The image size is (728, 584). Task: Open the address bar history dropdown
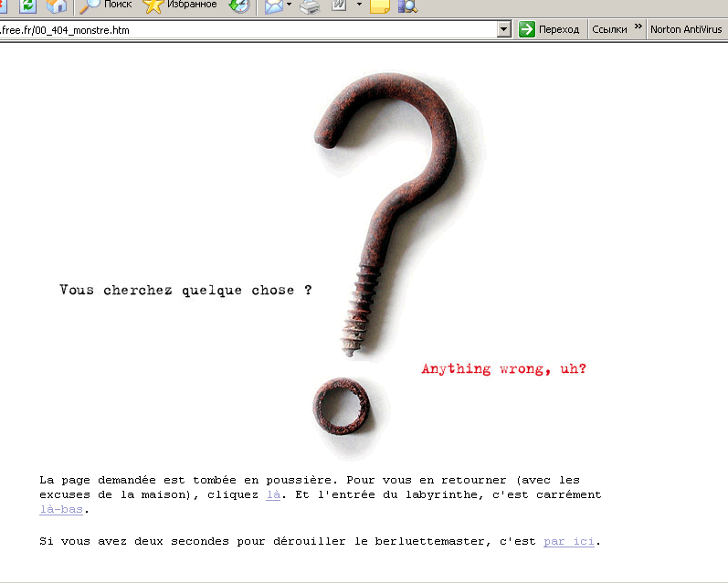click(x=503, y=30)
